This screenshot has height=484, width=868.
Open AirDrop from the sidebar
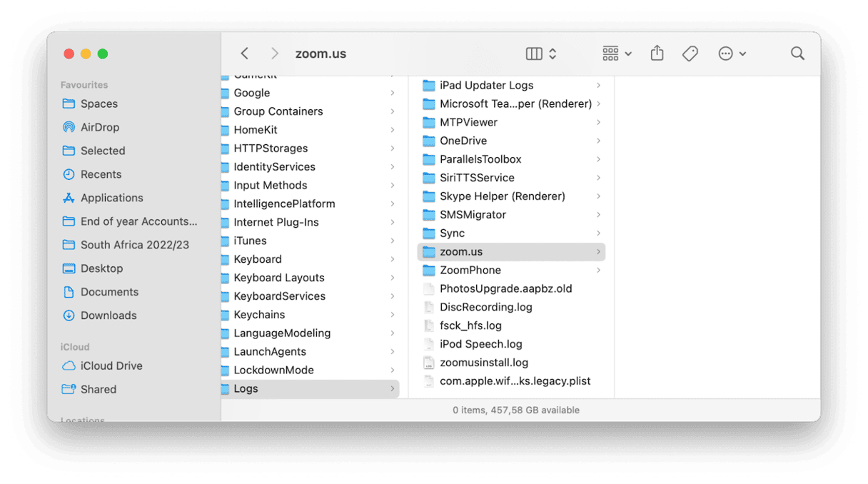(101, 127)
